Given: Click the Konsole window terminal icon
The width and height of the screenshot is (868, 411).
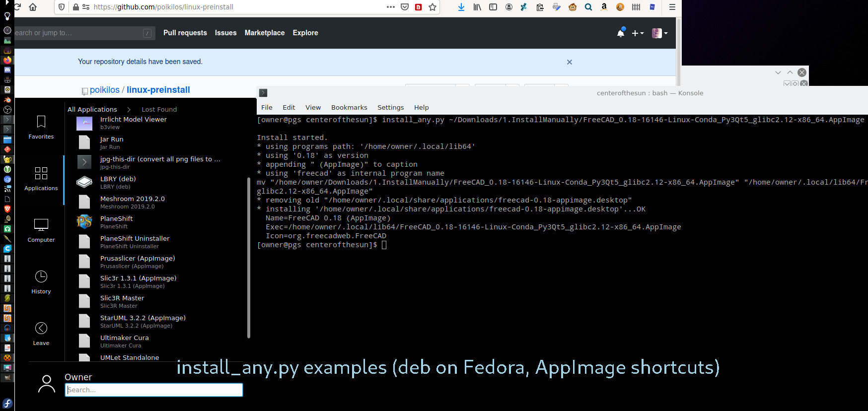Looking at the screenshot, I should 263,93.
